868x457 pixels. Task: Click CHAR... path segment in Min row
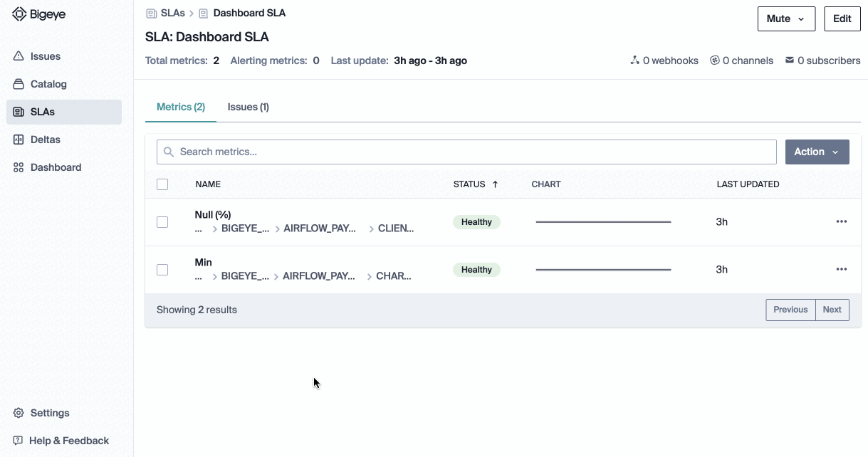click(x=394, y=277)
